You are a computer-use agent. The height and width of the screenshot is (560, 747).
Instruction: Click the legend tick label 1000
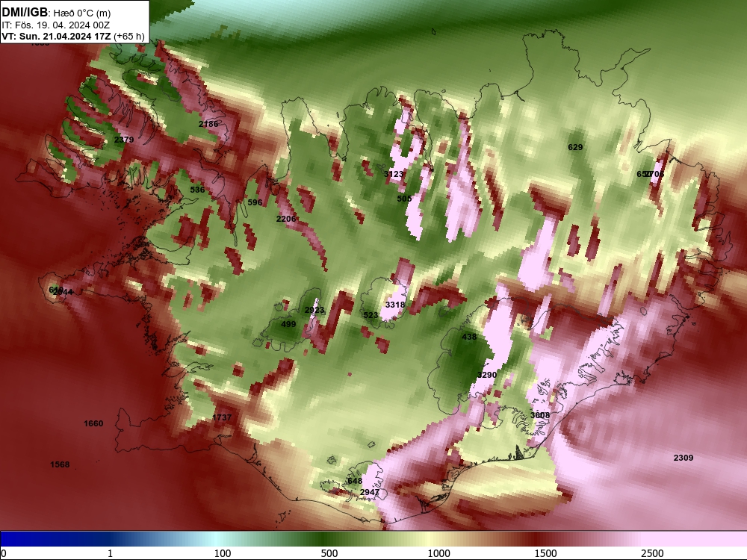pyautogui.click(x=438, y=553)
